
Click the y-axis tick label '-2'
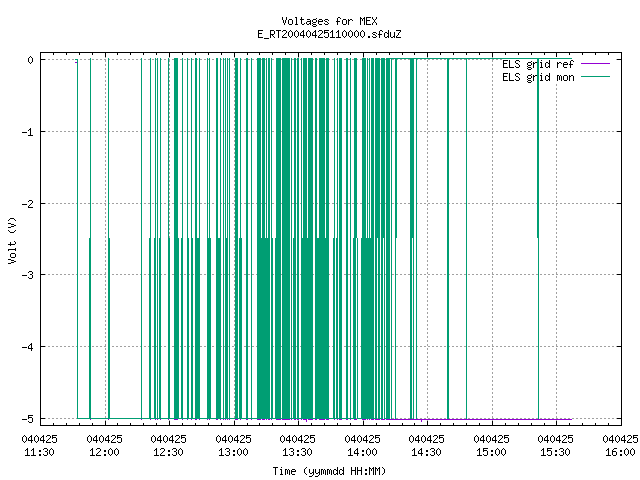(28, 204)
